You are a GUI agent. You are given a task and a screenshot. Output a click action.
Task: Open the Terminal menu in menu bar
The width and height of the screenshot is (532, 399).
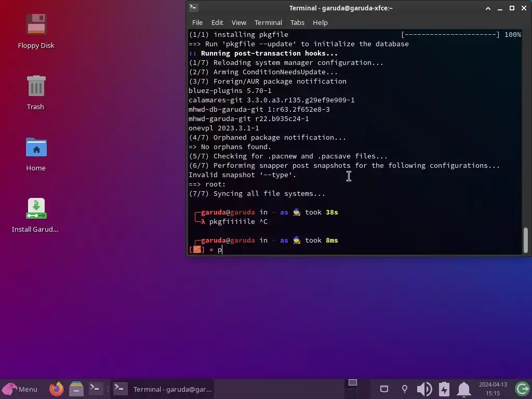pos(268,22)
